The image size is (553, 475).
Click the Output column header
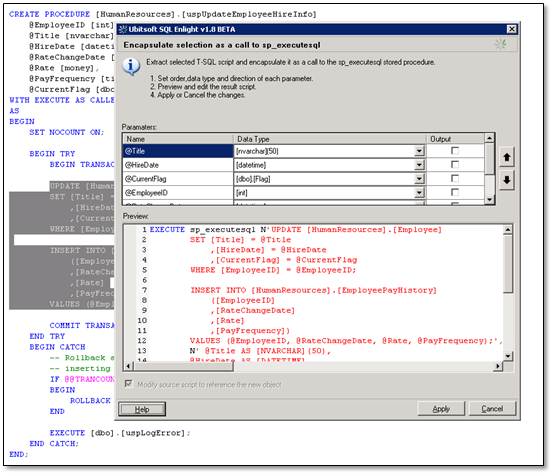click(x=455, y=139)
